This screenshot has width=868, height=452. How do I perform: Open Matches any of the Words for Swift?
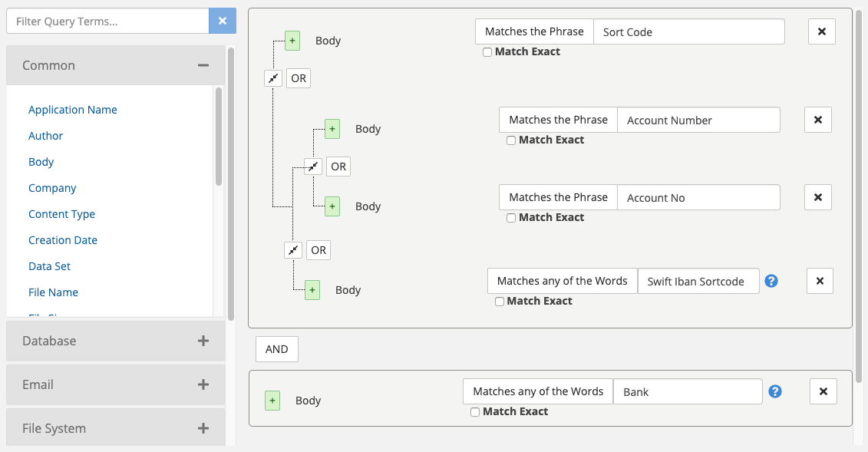click(x=562, y=281)
